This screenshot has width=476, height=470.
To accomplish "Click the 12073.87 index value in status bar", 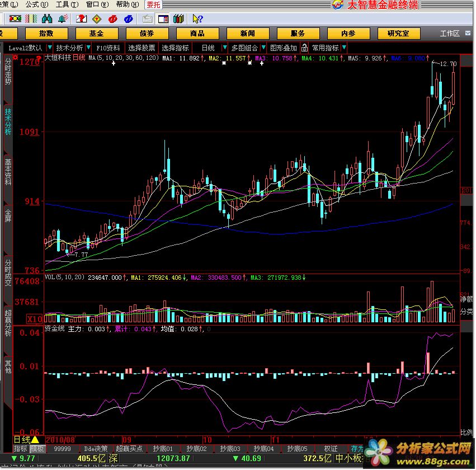I will click(173, 458).
